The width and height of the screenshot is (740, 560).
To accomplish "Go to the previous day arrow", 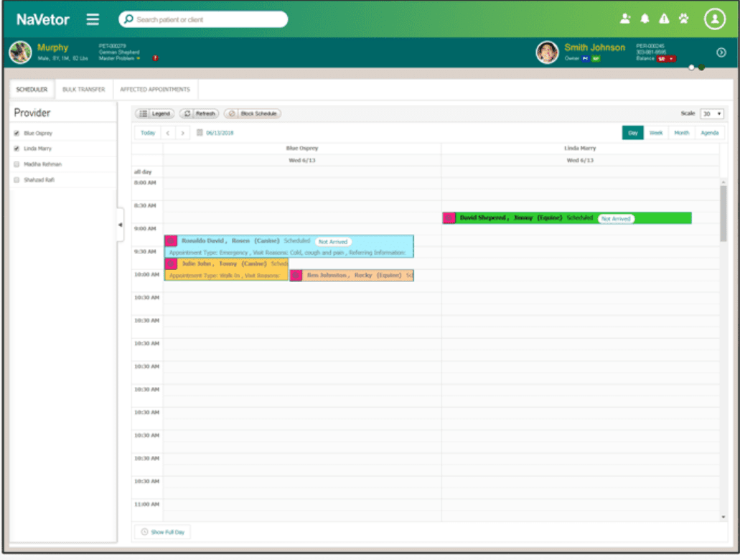I will point(168,133).
